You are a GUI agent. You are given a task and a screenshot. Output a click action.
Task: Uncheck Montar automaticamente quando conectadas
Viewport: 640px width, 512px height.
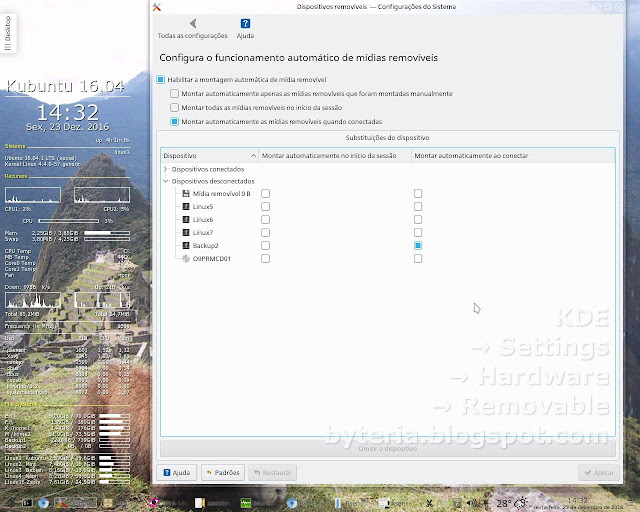point(174,122)
